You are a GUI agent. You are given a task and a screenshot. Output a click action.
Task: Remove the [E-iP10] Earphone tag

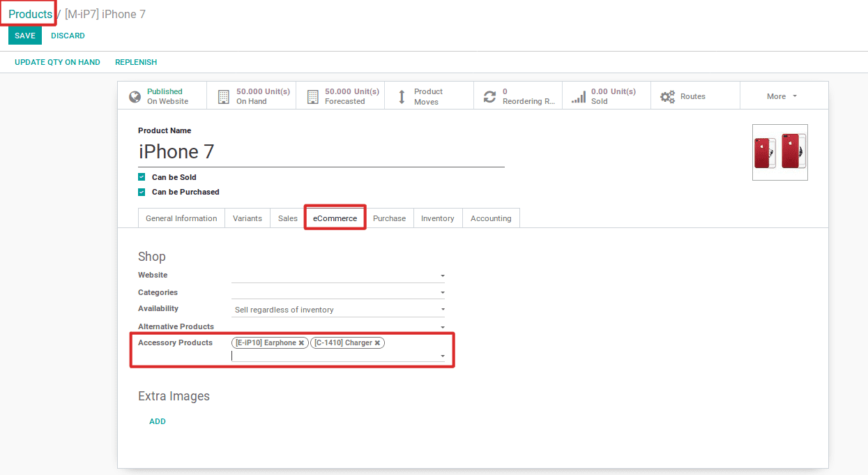pyautogui.click(x=301, y=342)
